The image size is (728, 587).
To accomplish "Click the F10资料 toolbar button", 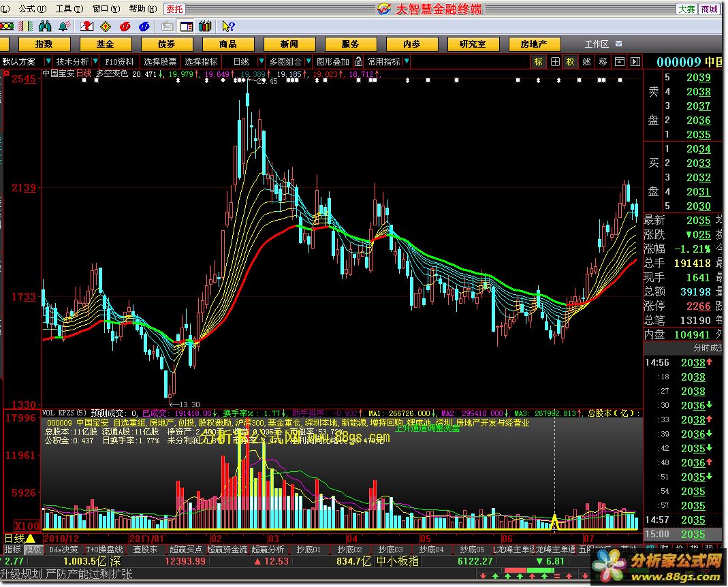I will [x=119, y=61].
